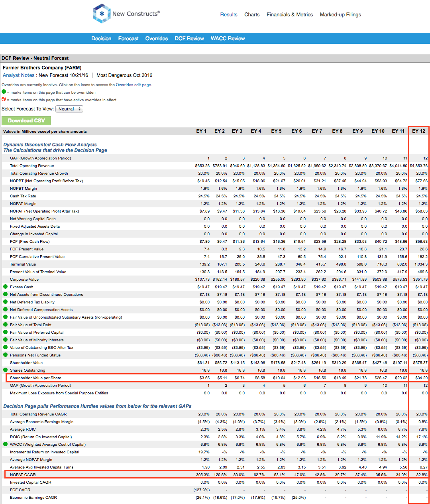Open override icon beside Shares Outstanding
The image size is (430, 504).
[6, 370]
